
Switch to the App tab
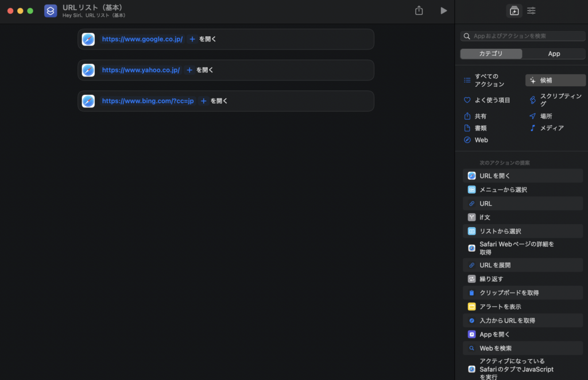pyautogui.click(x=554, y=53)
